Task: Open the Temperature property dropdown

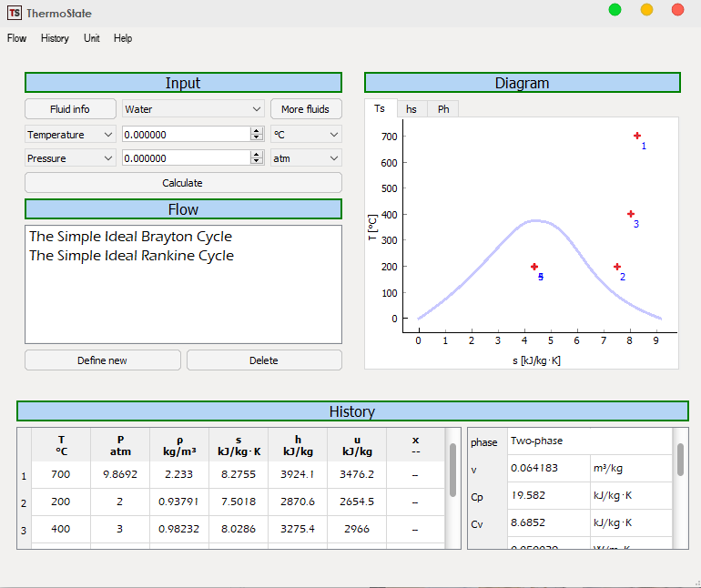Action: tap(70, 135)
